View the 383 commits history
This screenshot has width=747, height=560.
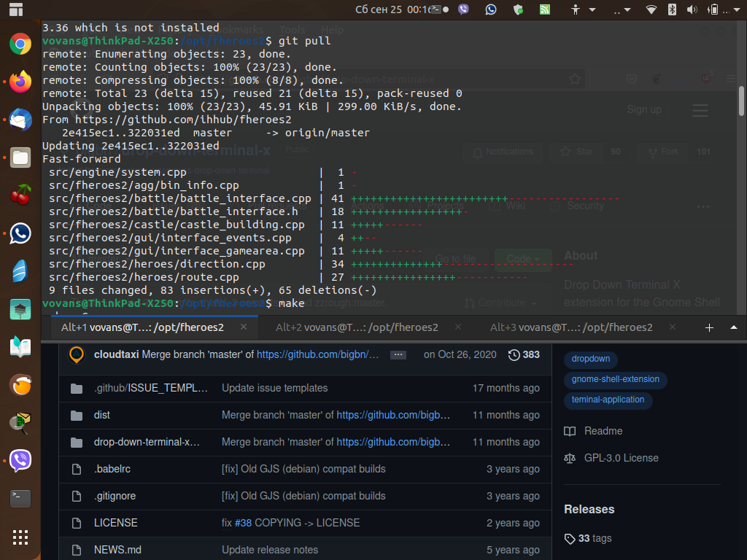click(x=524, y=355)
